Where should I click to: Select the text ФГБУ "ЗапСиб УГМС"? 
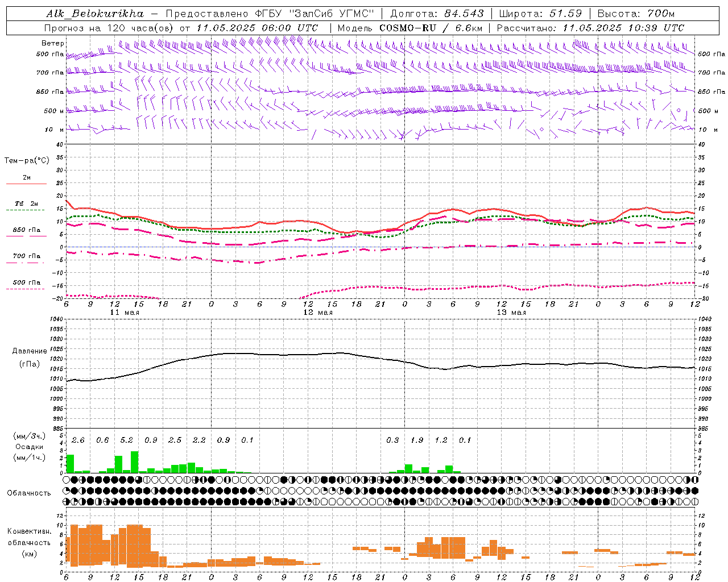coord(315,14)
